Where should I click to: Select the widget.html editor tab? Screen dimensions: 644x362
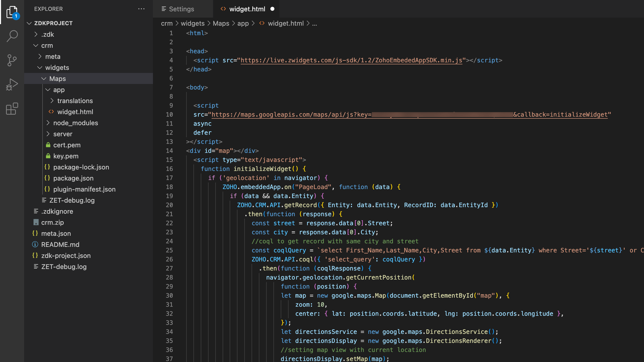pyautogui.click(x=247, y=9)
